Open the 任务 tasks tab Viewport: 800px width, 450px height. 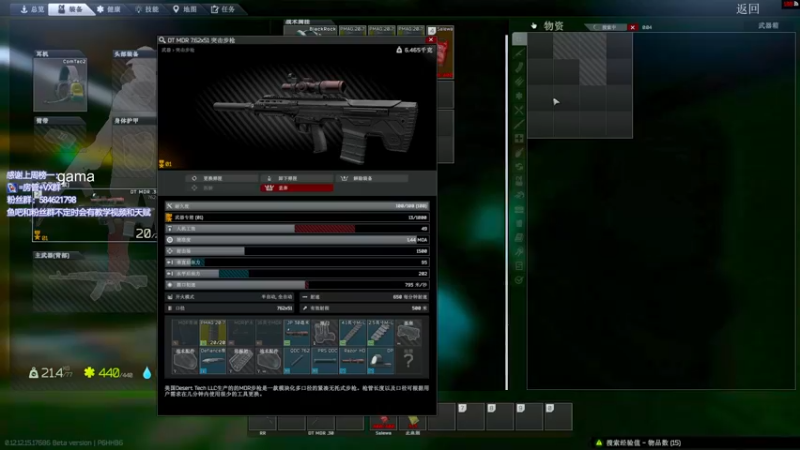223,9
